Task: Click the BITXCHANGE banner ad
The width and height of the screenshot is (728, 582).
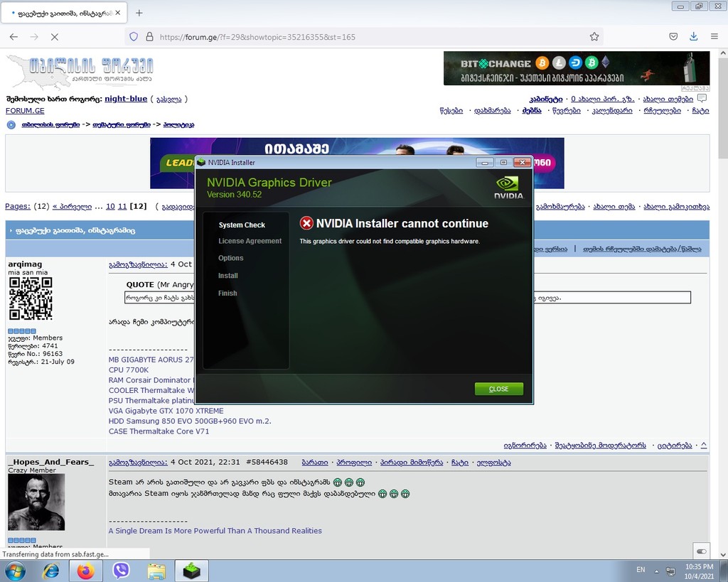Action: tap(576, 68)
